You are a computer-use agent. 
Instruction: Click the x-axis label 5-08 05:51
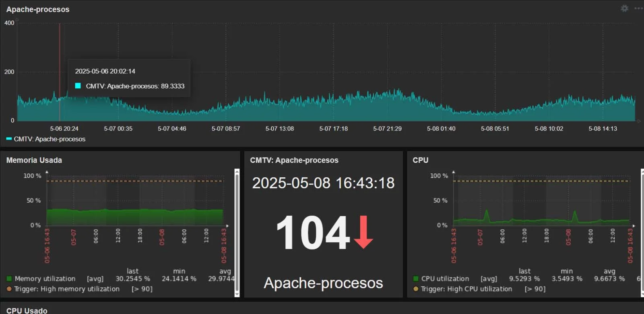[x=495, y=129]
